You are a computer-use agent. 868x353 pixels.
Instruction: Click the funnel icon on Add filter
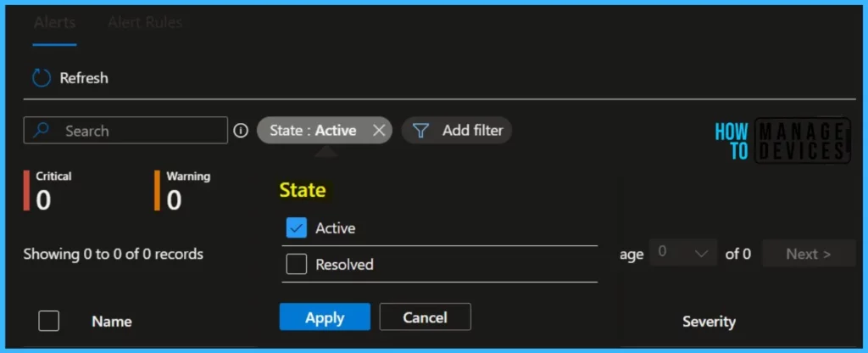(x=421, y=131)
